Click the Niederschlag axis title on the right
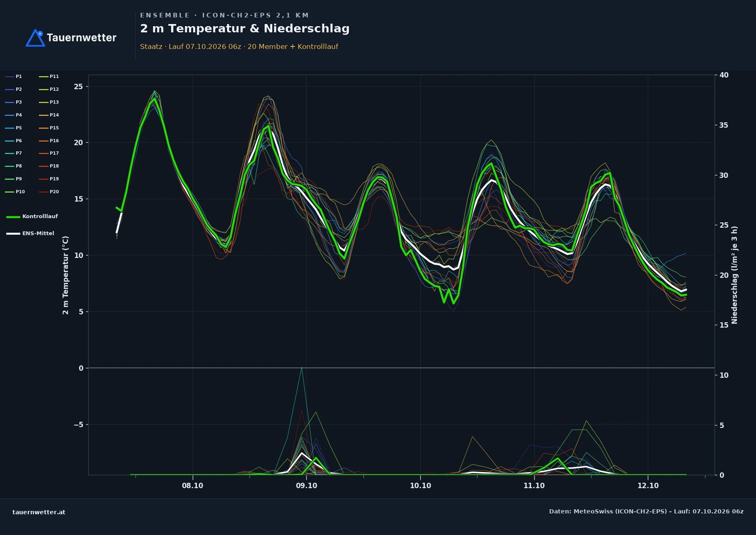Image resolution: width=756 pixels, height=535 pixels. [734, 275]
